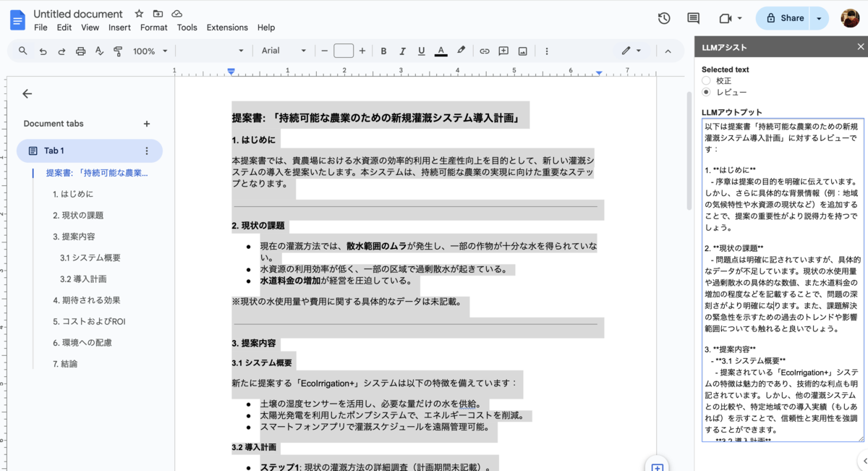Screen dimensions: 868x471
Task: Click the floating add comment button
Action: (657, 467)
